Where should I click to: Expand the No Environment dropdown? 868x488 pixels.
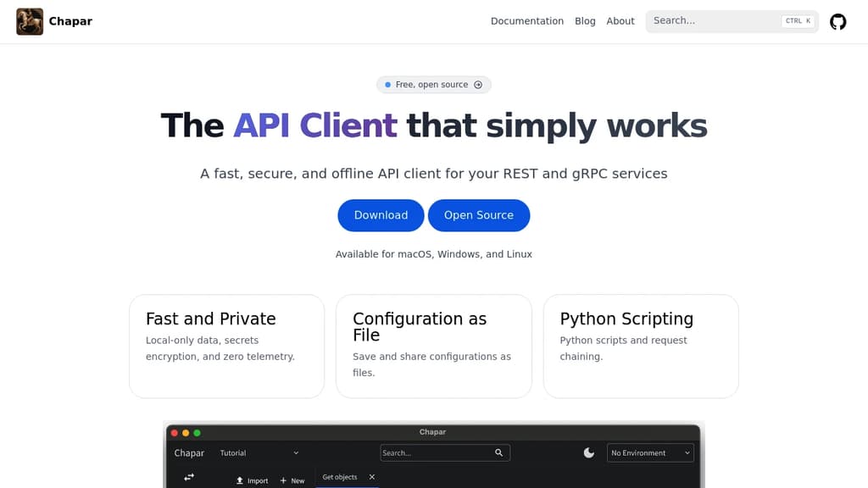(650, 452)
